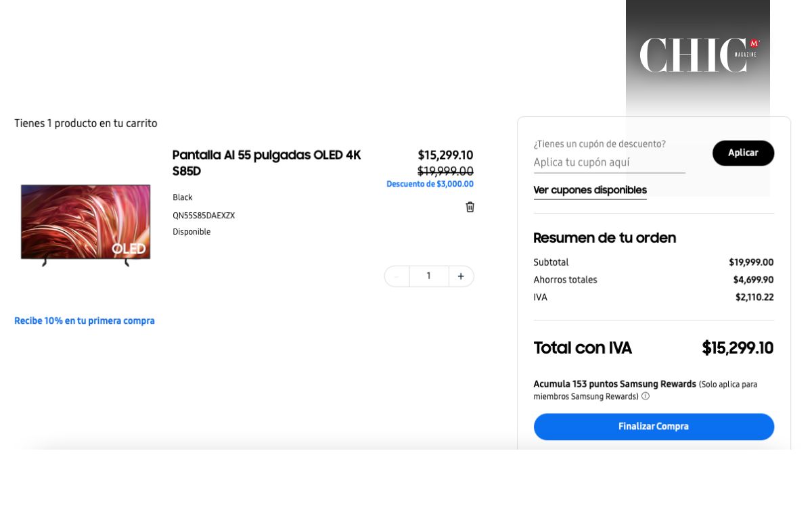Viewport: 812px width, 505px height.
Task: Click Subtotal amount $19,999.00
Action: (x=751, y=262)
